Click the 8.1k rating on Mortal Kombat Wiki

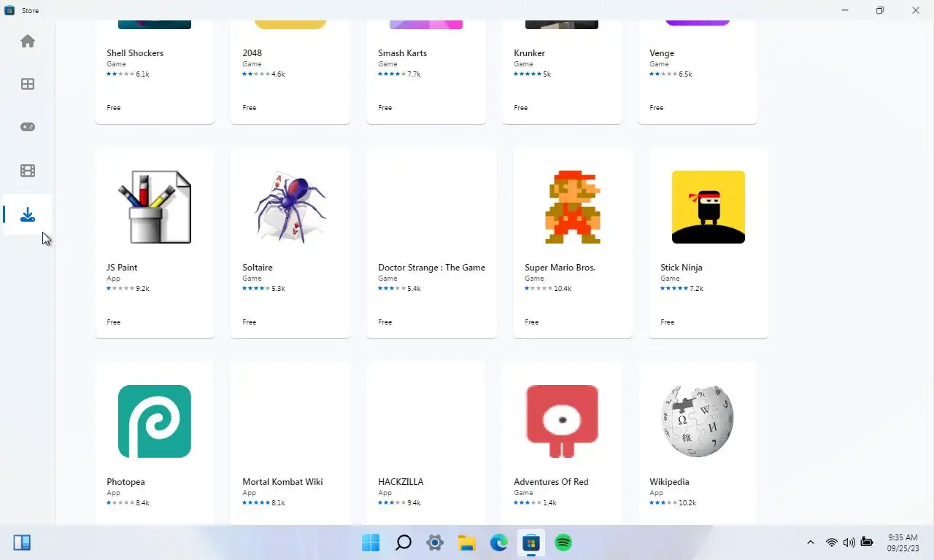(x=263, y=503)
